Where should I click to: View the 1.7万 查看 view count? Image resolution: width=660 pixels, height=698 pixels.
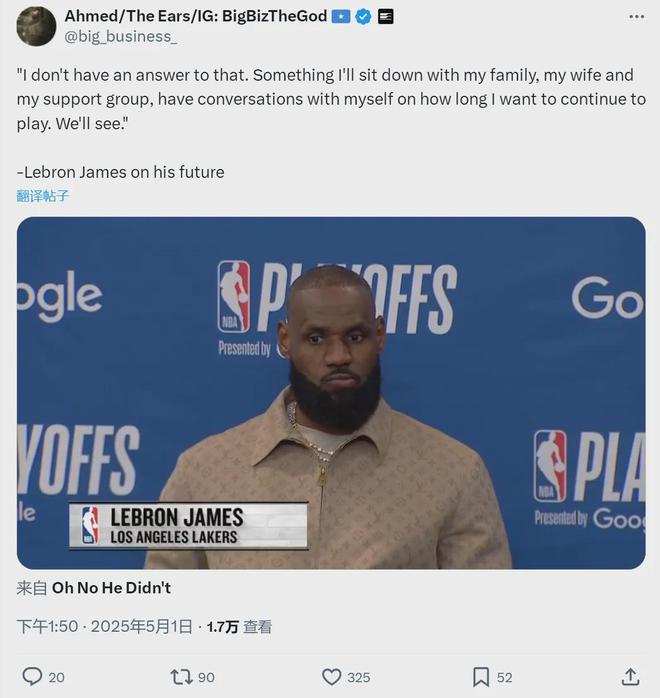(239, 627)
